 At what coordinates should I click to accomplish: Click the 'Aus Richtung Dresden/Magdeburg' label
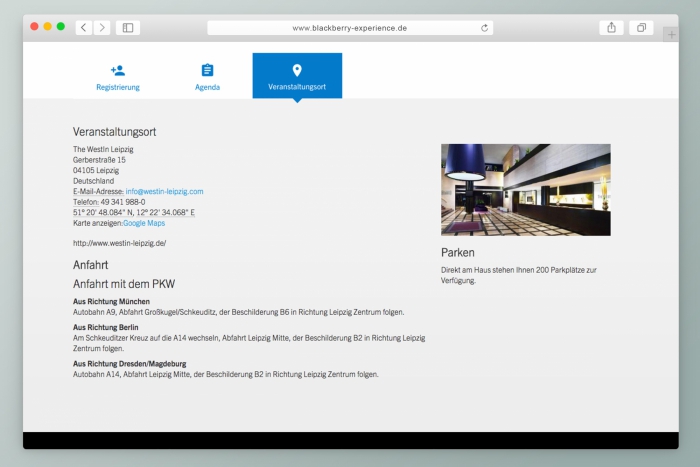(x=129, y=363)
